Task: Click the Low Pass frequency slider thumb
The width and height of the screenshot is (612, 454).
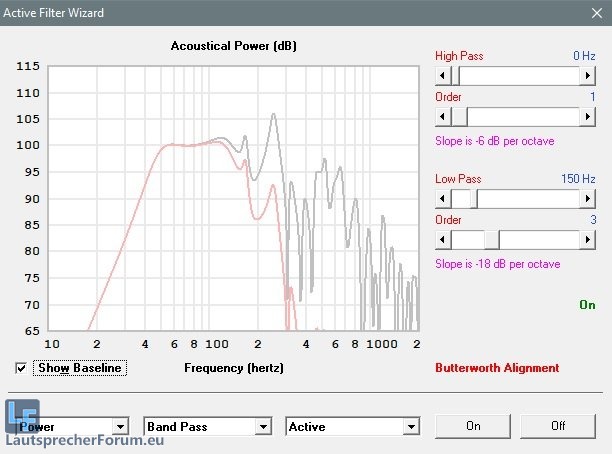Action: click(x=470, y=199)
